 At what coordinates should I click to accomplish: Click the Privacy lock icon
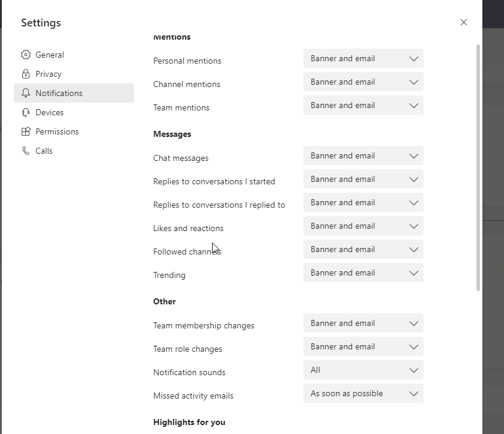(25, 74)
